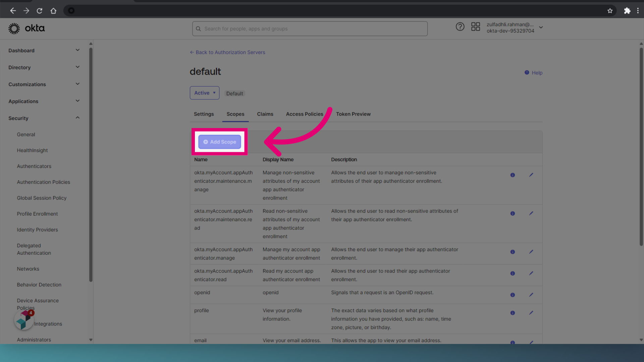The width and height of the screenshot is (644, 362).
Task: Open the Help link
Action: [537, 73]
